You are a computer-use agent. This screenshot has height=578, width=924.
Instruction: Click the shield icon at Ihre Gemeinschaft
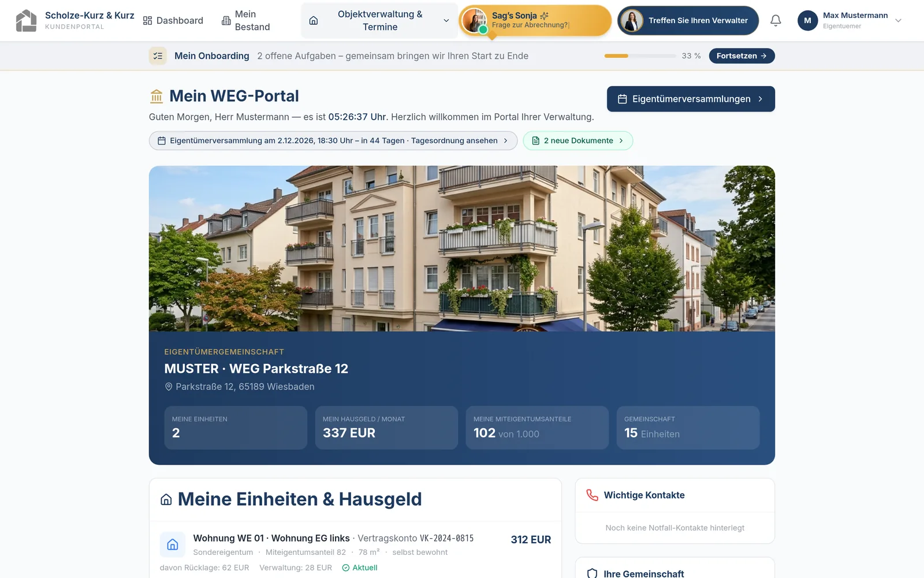592,573
